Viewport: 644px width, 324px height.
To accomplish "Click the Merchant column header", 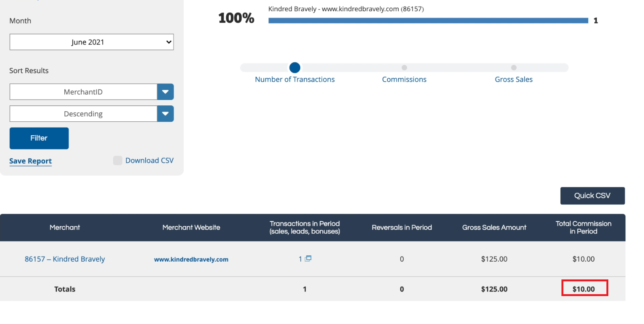I will 65,227.
